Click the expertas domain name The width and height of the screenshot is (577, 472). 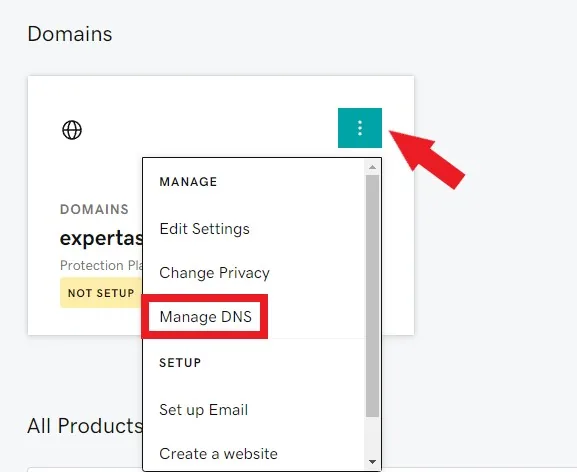101,238
